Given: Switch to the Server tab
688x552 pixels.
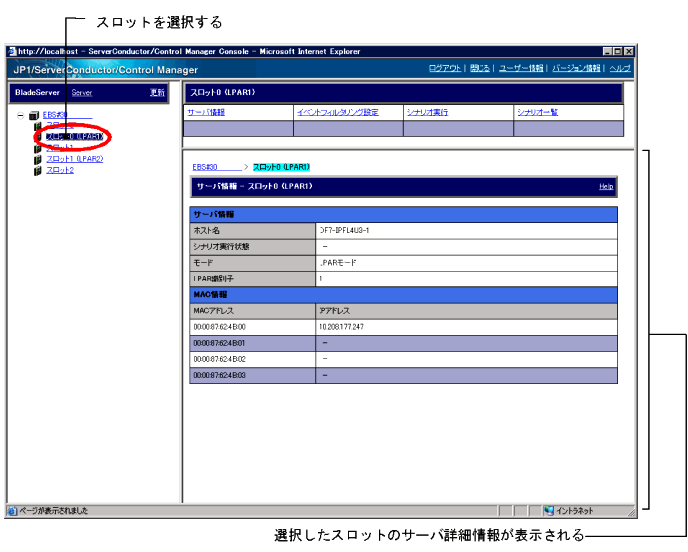Looking at the screenshot, I should click(82, 92).
